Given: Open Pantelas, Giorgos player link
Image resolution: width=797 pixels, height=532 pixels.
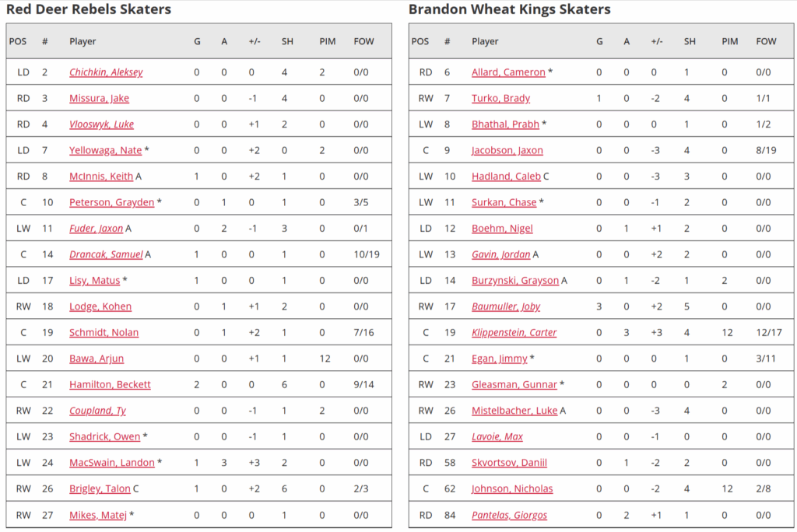Looking at the screenshot, I should pos(509,515).
